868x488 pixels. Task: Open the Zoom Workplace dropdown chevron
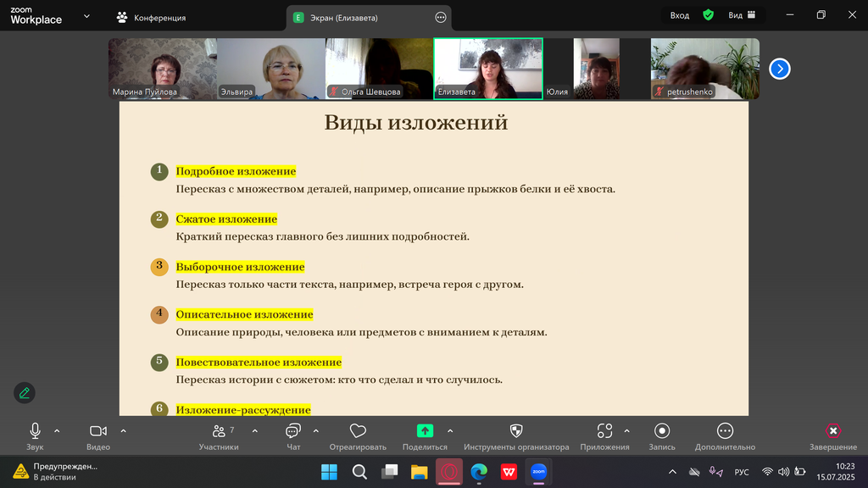tap(86, 15)
